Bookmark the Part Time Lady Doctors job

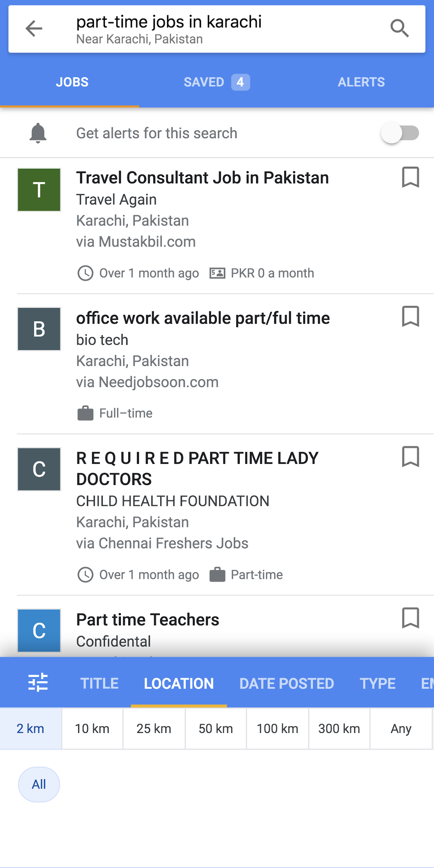click(410, 457)
